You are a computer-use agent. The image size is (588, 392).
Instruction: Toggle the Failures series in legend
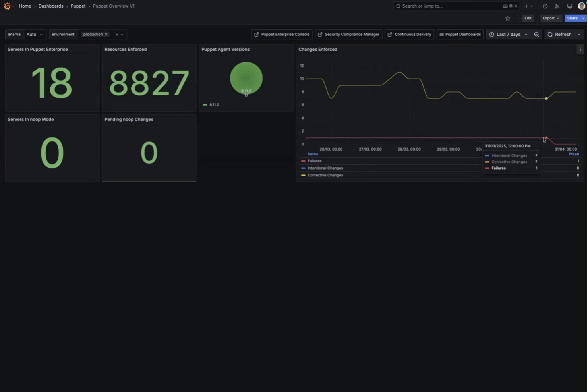click(315, 161)
